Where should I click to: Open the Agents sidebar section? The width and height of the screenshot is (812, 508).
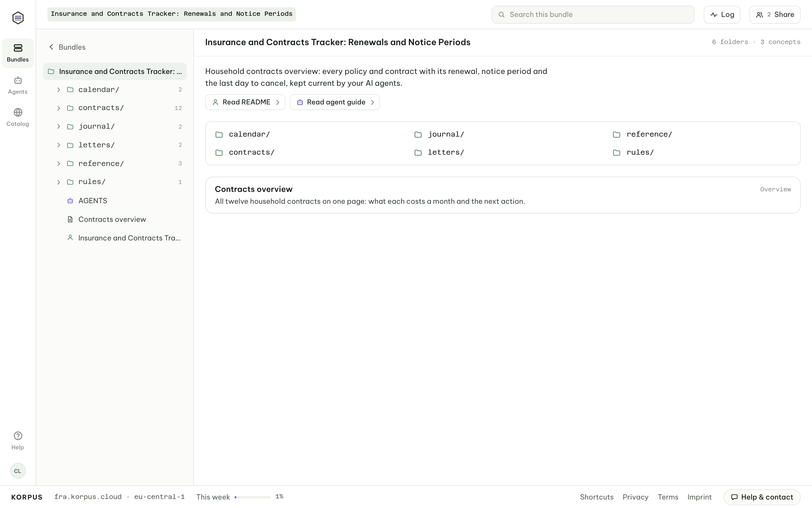[18, 85]
